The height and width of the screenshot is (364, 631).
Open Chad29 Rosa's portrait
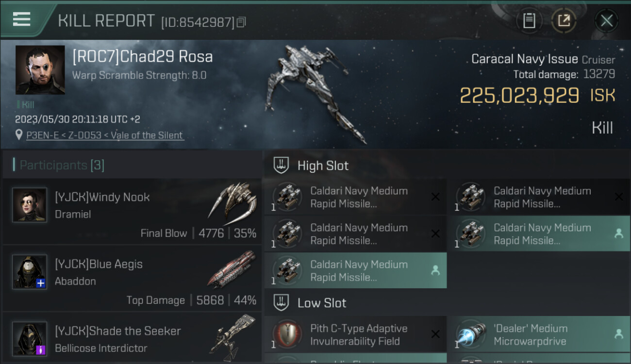click(x=40, y=70)
